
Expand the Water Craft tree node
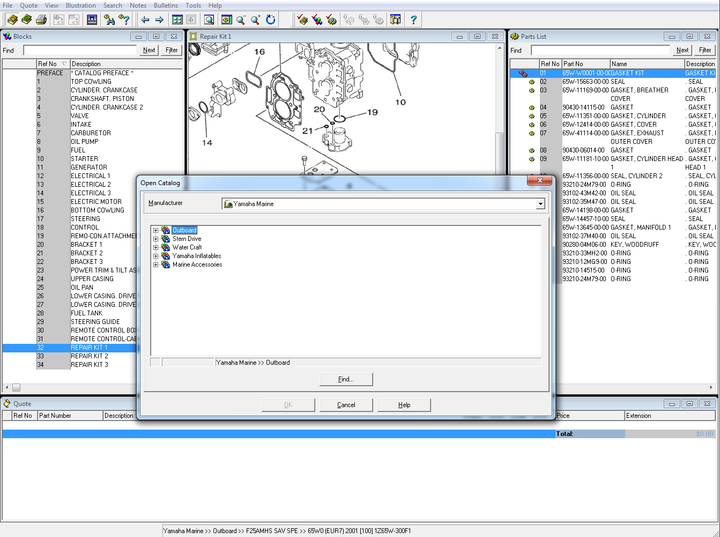click(156, 247)
